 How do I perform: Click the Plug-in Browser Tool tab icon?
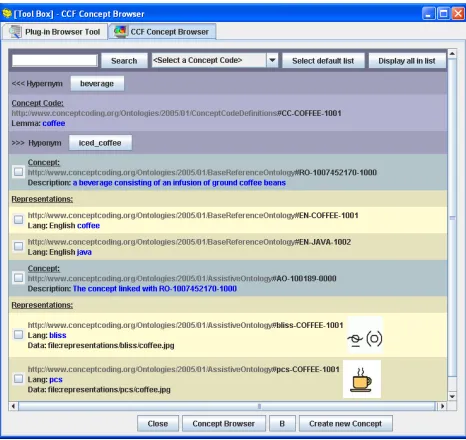point(15,32)
